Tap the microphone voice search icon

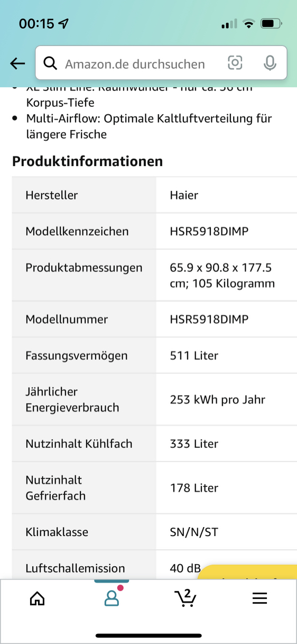[270, 64]
